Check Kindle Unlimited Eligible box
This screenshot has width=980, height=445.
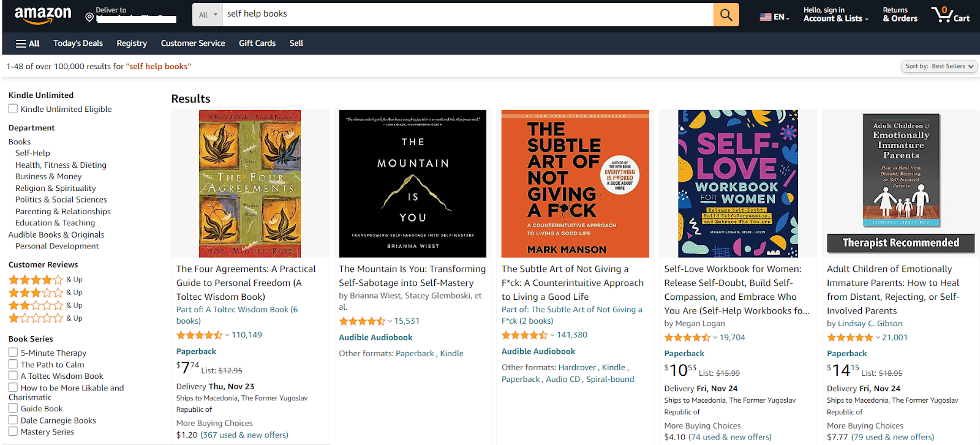click(13, 109)
